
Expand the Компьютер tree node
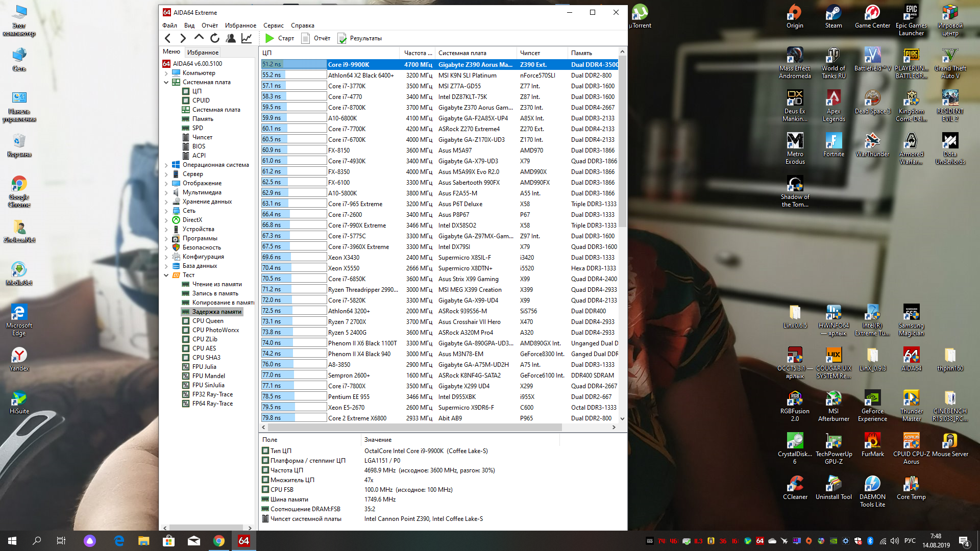[166, 73]
